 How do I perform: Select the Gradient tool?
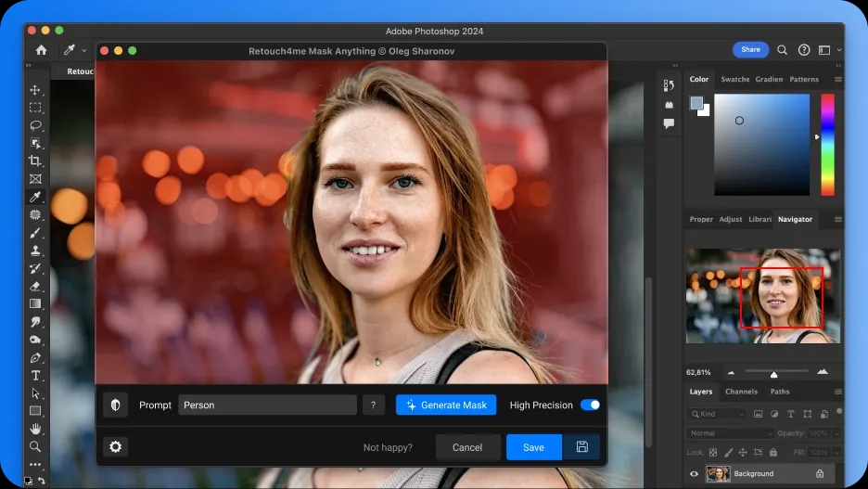click(x=35, y=304)
